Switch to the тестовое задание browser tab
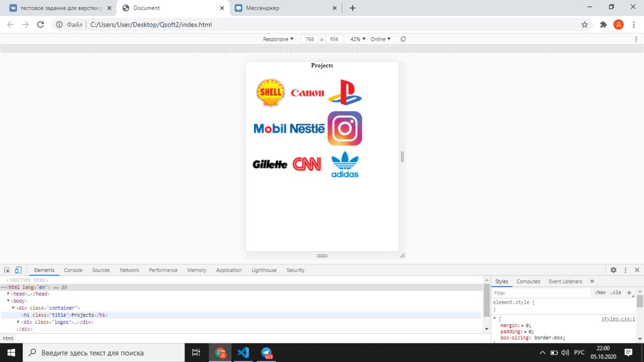Screen dimensions: 644x362 tap(59, 8)
